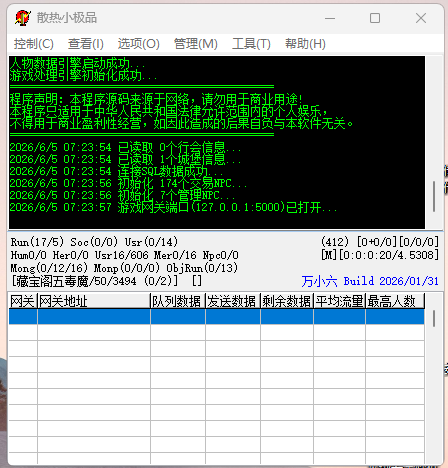Open the 帮助(H) menu
The height and width of the screenshot is (468, 448).
tap(305, 44)
